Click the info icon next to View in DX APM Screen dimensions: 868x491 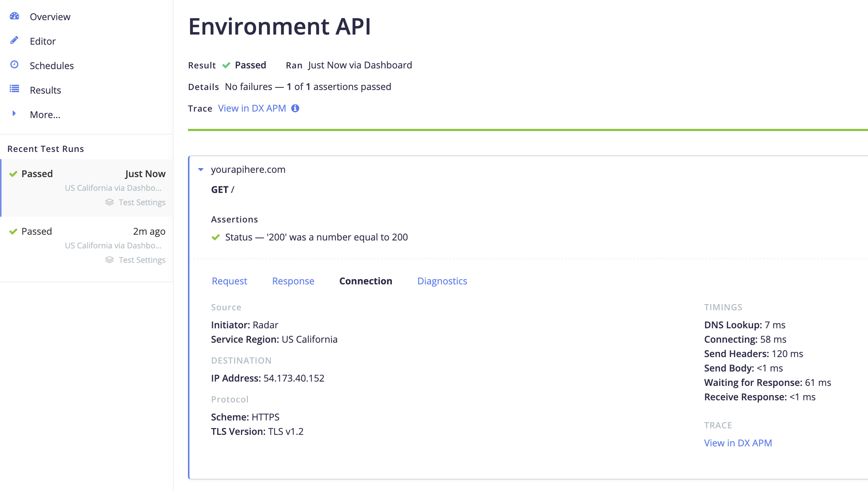tap(295, 108)
